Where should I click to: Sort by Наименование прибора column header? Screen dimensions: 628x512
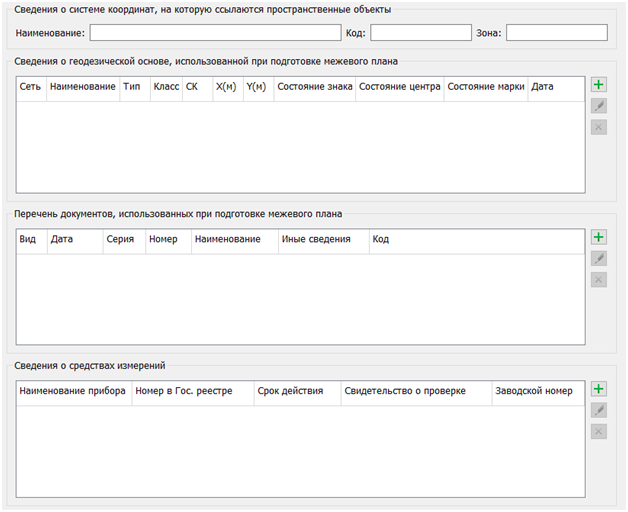pos(73,391)
